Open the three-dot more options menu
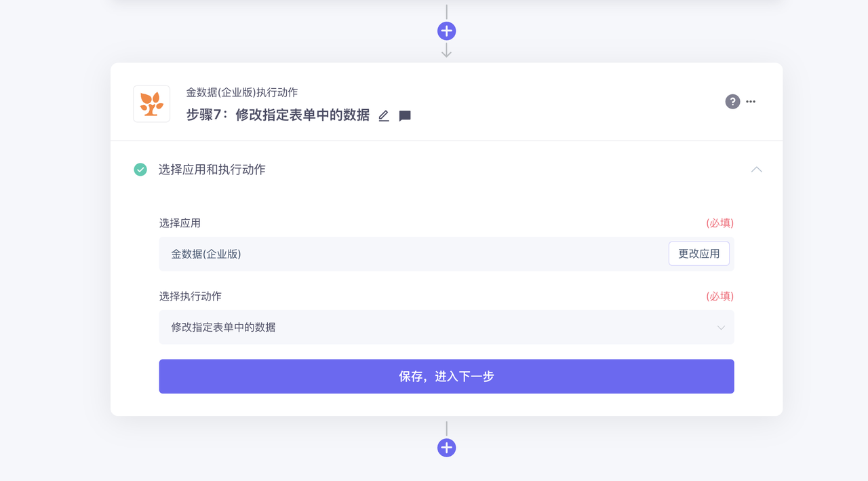 (x=751, y=102)
